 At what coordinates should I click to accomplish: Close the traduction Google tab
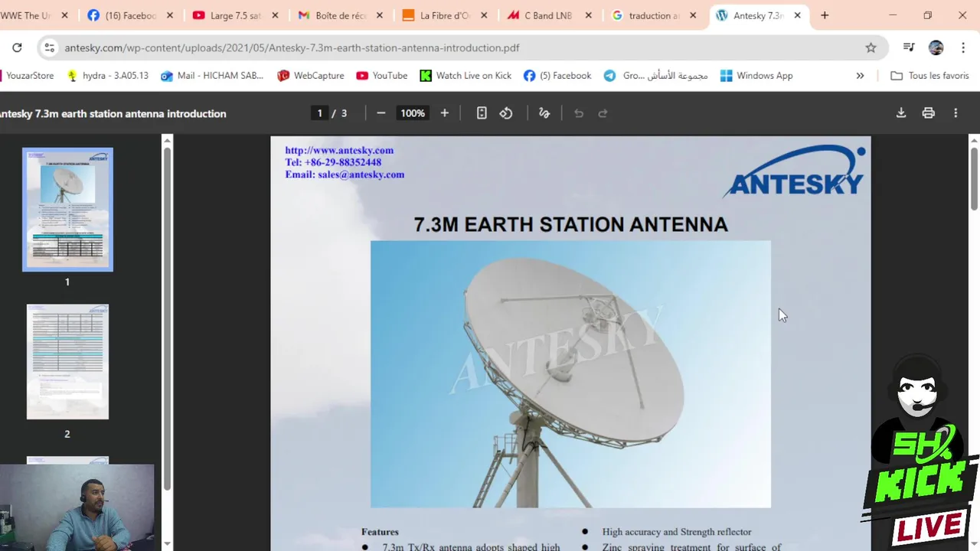click(x=693, y=15)
